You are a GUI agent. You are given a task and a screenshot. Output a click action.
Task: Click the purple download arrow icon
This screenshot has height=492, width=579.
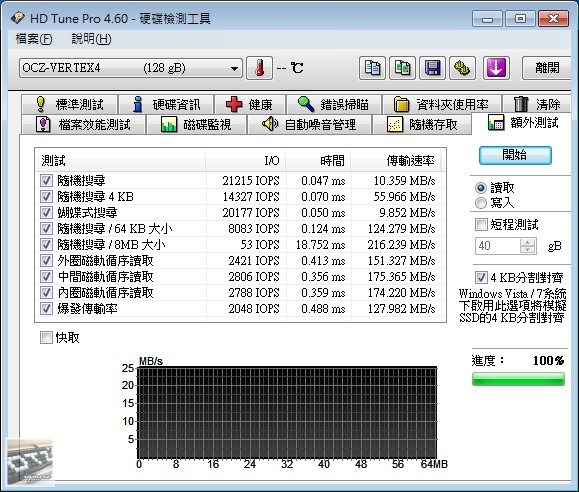click(496, 68)
